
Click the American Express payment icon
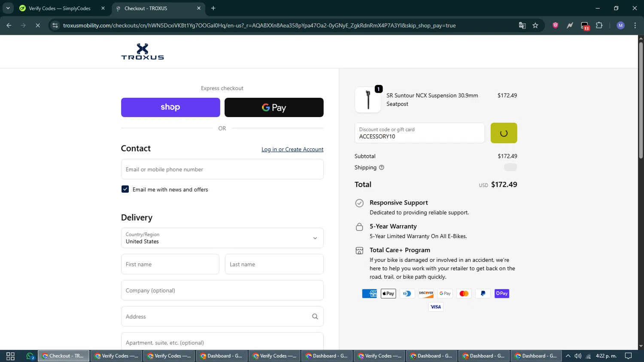369,293
